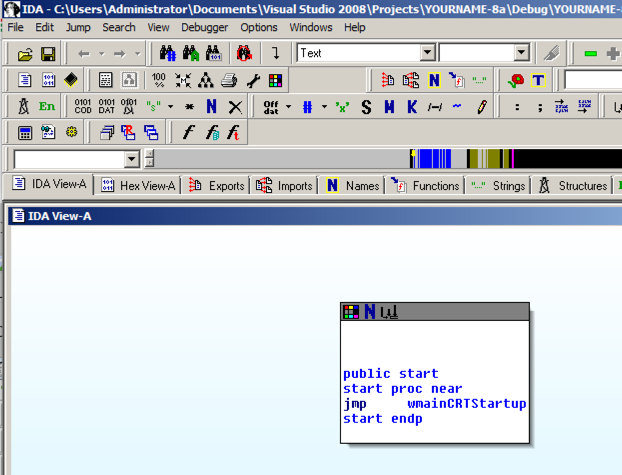The image size is (622, 475).
Task: Expand the forward history dropdown arrow
Action: tap(138, 54)
